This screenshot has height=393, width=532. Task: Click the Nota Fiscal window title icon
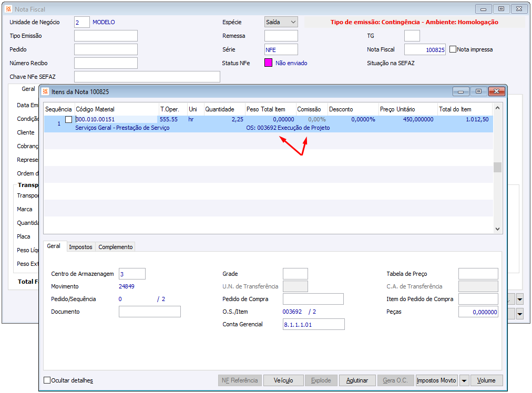tap(8, 9)
